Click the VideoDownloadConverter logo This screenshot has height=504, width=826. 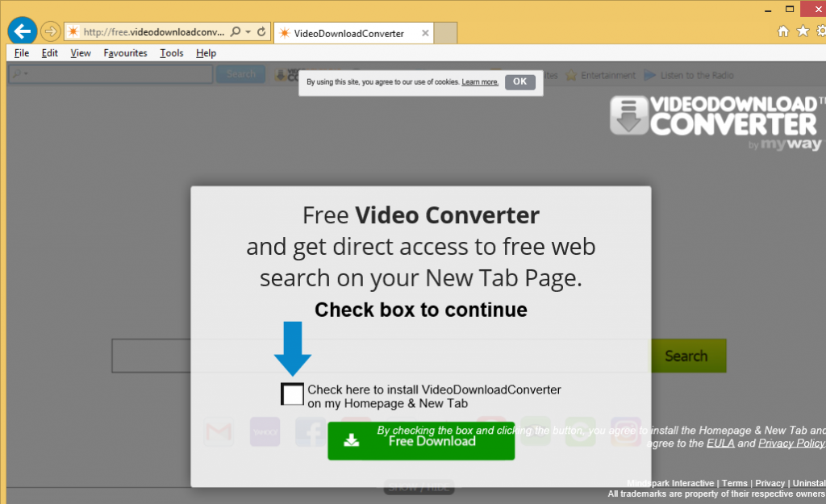point(716,121)
